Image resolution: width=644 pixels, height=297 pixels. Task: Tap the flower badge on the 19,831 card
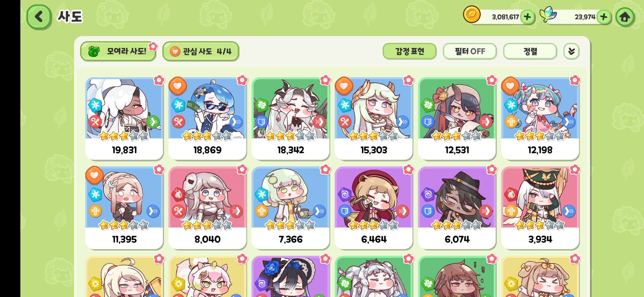(x=159, y=80)
